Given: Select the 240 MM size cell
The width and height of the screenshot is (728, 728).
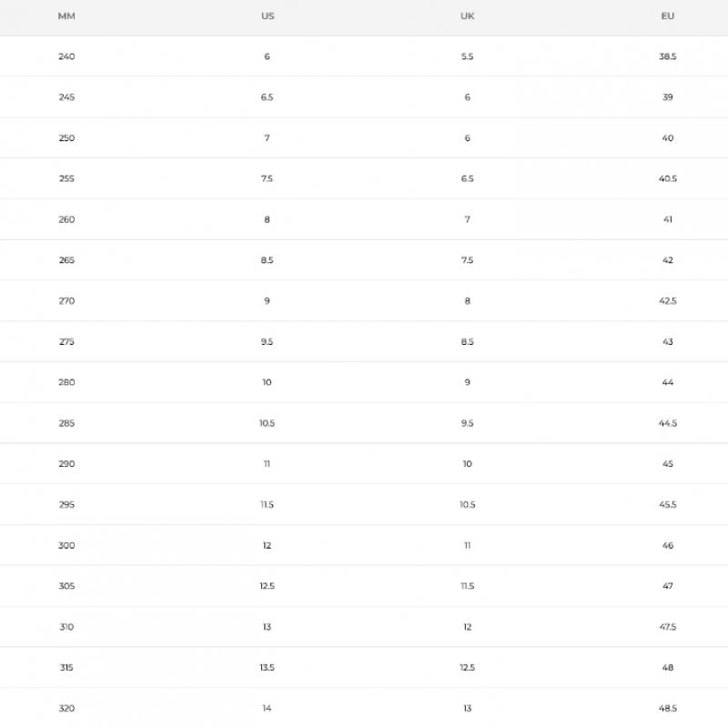Looking at the screenshot, I should (66, 56).
